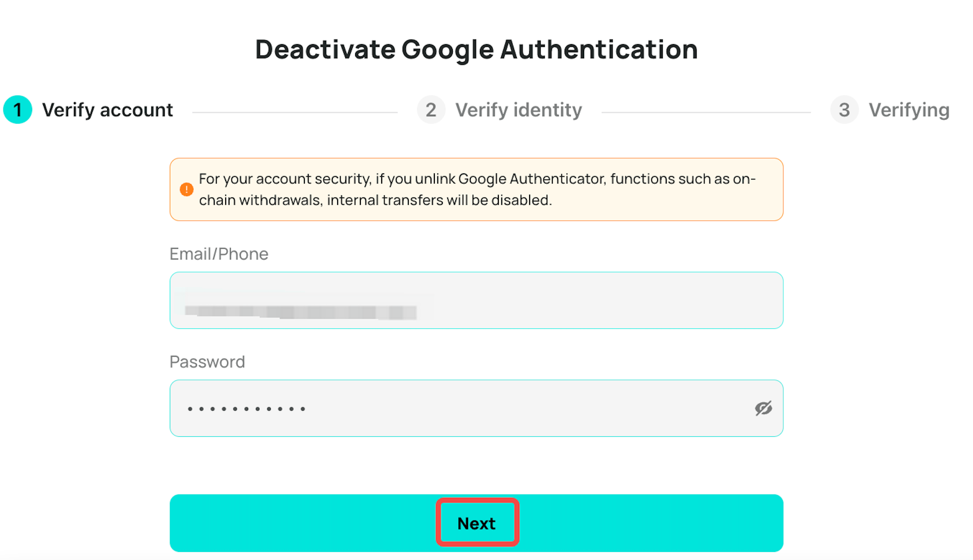Focus the Email/Phone input field

coord(477,300)
